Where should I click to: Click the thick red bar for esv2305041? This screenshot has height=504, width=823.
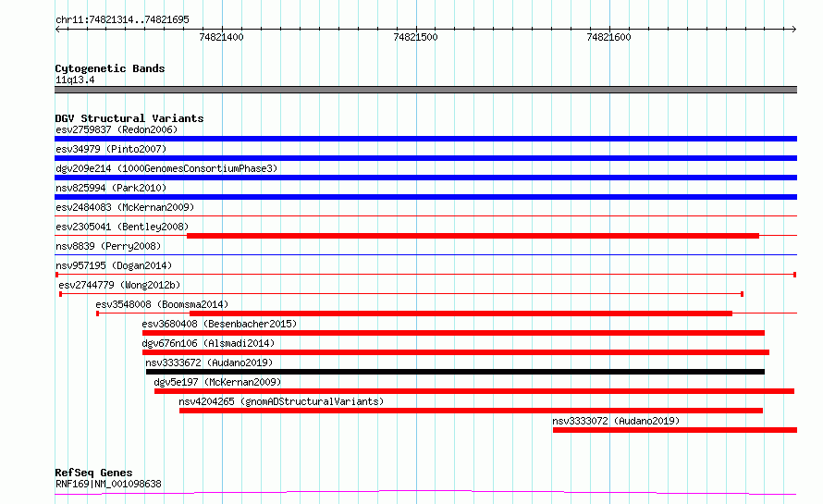pyautogui.click(x=473, y=236)
